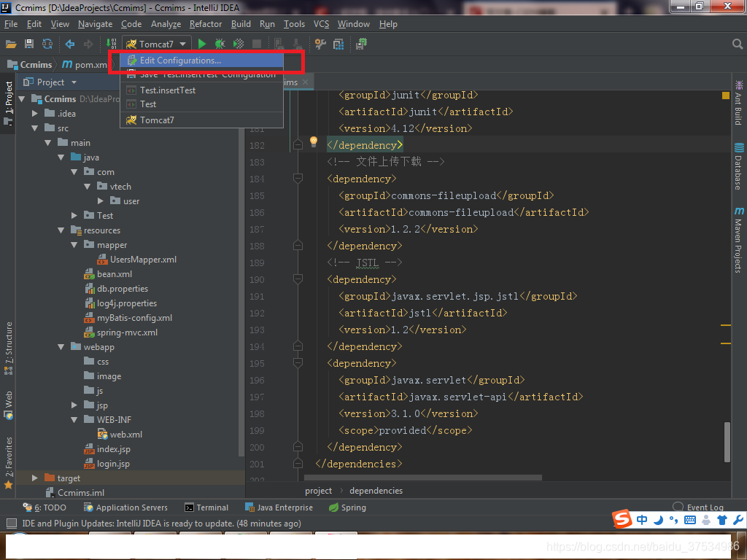
Task: Select UsersMapper.xml in project tree
Action: point(137,260)
